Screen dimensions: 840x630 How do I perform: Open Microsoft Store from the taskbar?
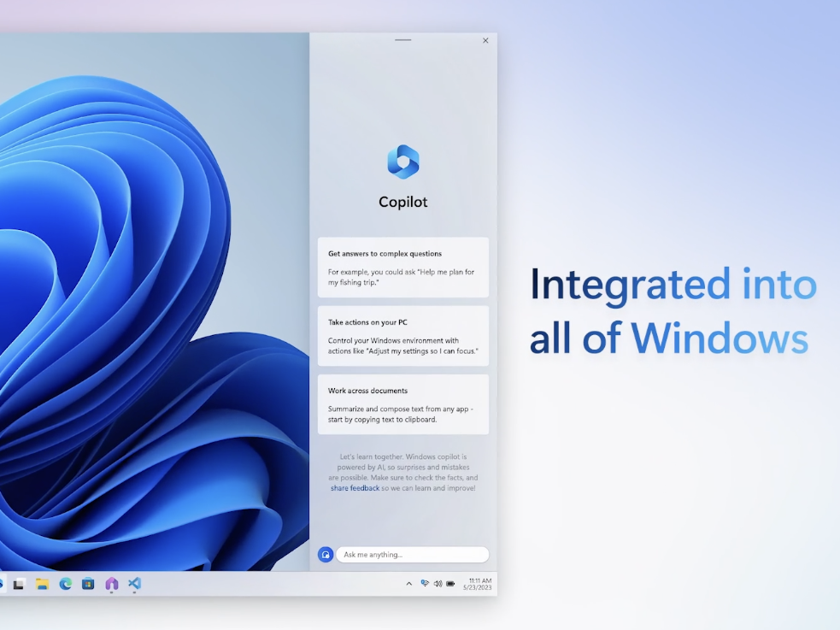pos(88,584)
